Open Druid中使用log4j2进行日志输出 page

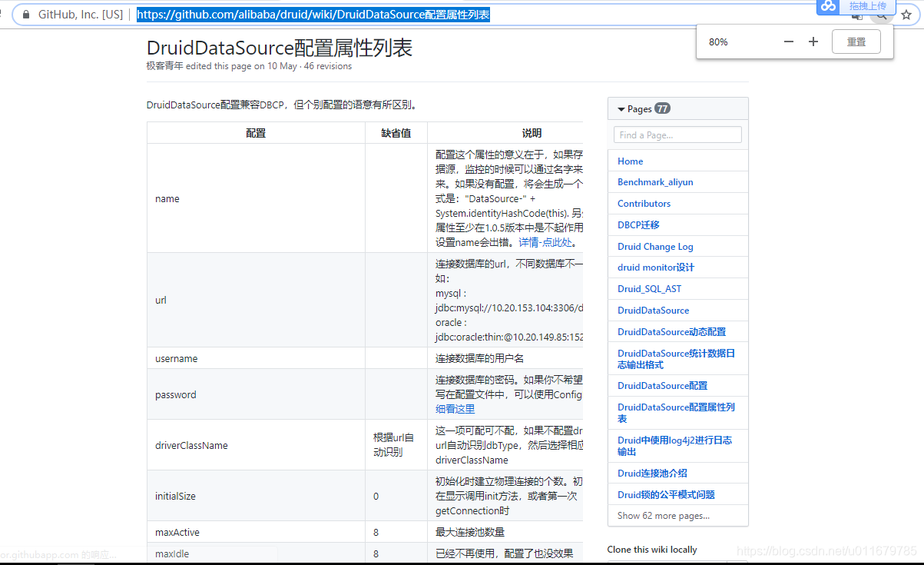click(674, 446)
